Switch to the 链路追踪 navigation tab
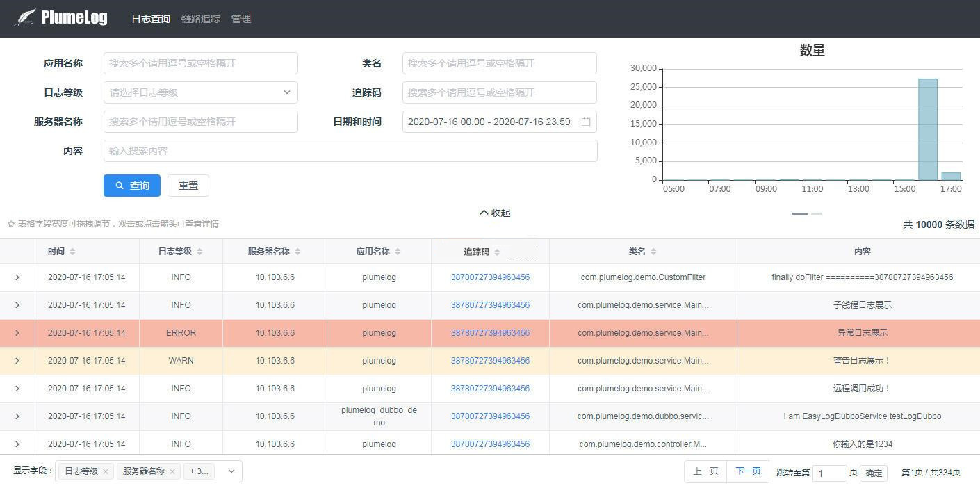980x488 pixels. 201,19
